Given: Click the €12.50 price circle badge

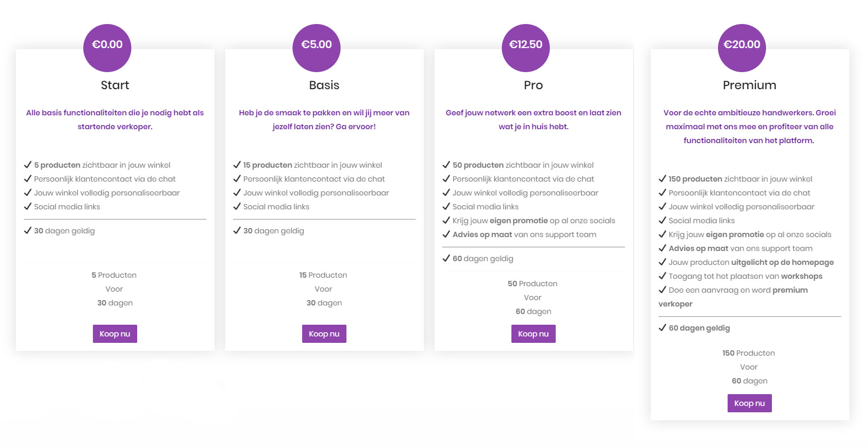Looking at the screenshot, I should (x=526, y=48).
